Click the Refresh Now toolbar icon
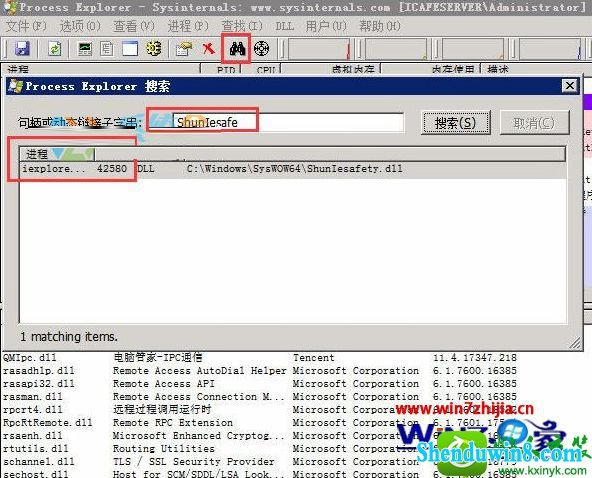592x478 pixels. pyautogui.click(x=55, y=49)
